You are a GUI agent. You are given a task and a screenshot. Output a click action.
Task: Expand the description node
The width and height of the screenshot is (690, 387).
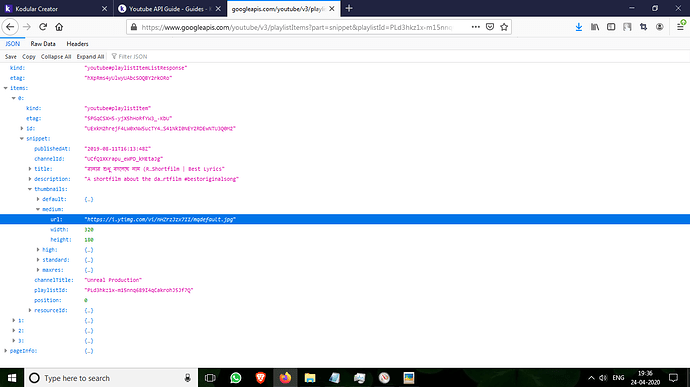coord(30,179)
